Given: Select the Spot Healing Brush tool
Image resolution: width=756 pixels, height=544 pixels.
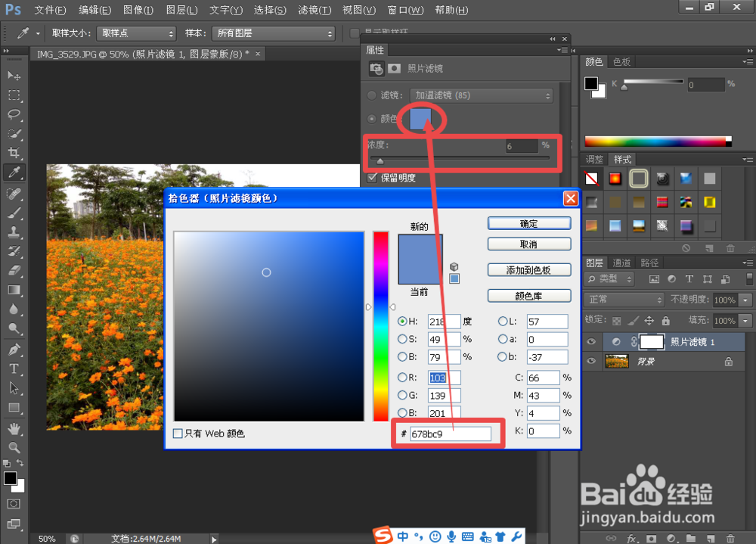Looking at the screenshot, I should click(x=14, y=194).
